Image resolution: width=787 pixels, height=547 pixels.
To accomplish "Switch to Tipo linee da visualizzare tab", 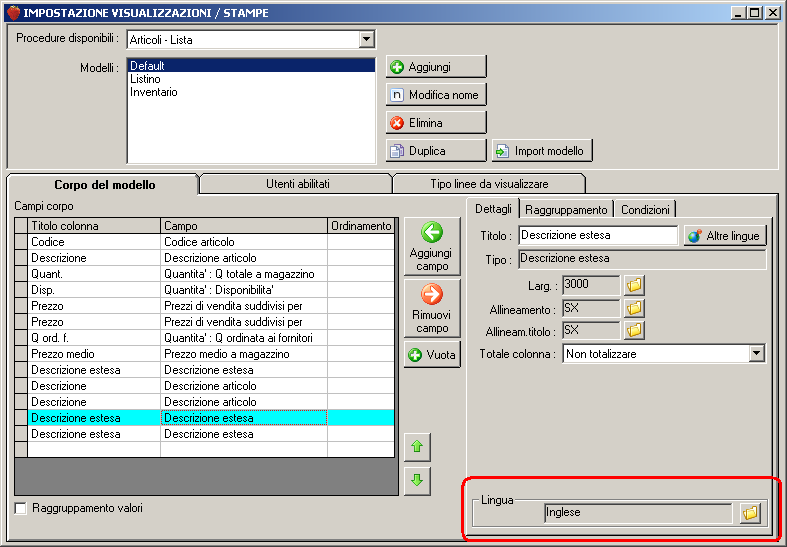I will pos(489,184).
